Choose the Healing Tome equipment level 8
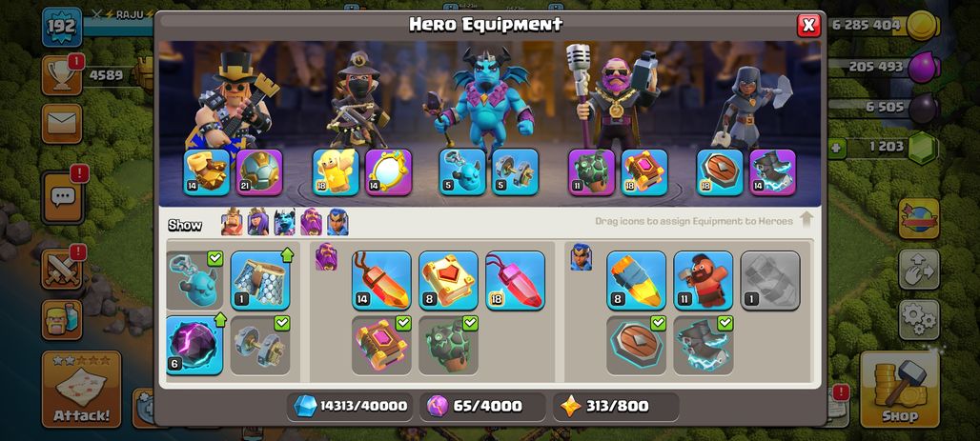This screenshot has height=441, width=980. pos(448,280)
